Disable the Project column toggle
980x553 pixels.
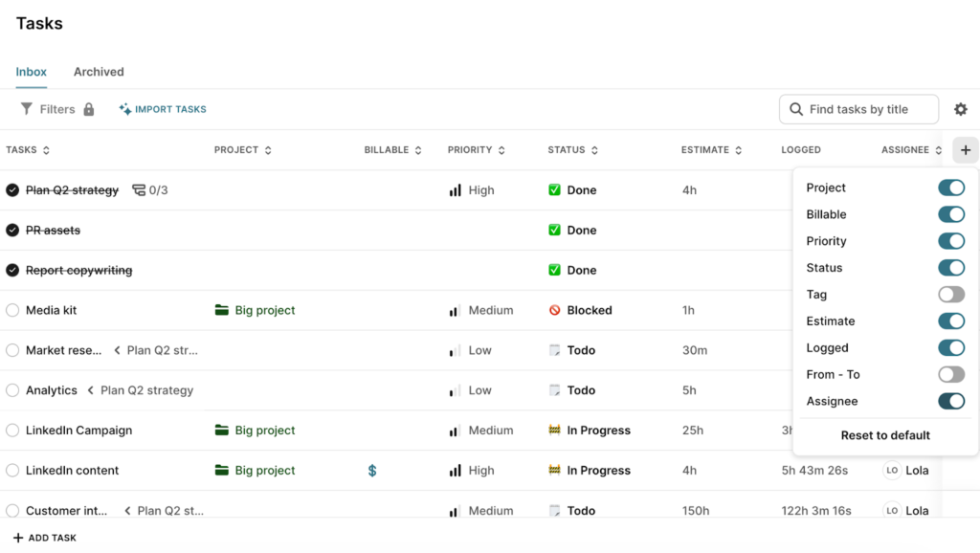pos(950,188)
